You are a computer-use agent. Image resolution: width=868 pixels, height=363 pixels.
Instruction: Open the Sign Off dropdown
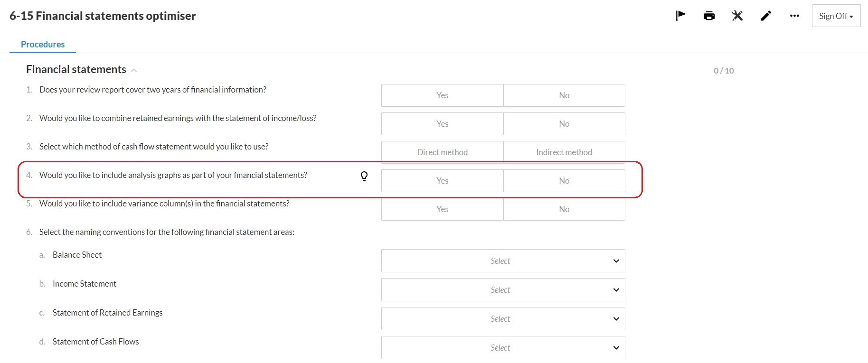[836, 16]
